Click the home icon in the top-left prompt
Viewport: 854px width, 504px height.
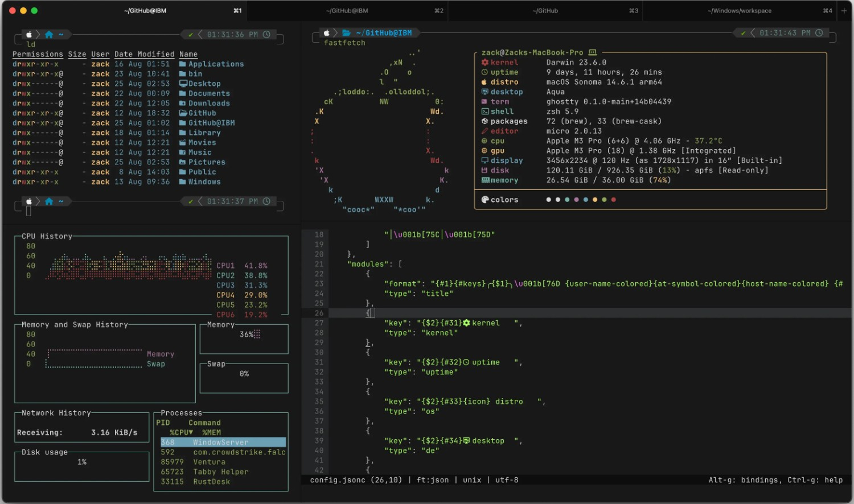click(x=49, y=35)
